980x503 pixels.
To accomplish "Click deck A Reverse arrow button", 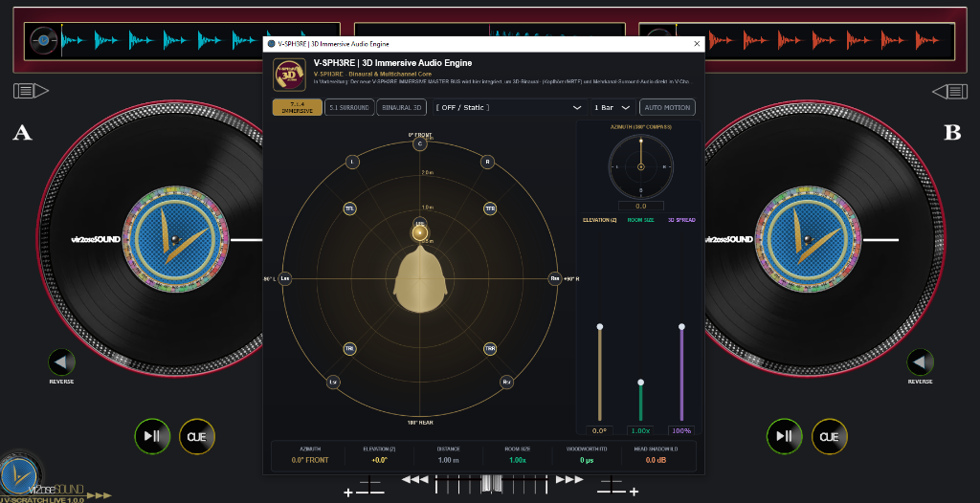I will [x=61, y=362].
